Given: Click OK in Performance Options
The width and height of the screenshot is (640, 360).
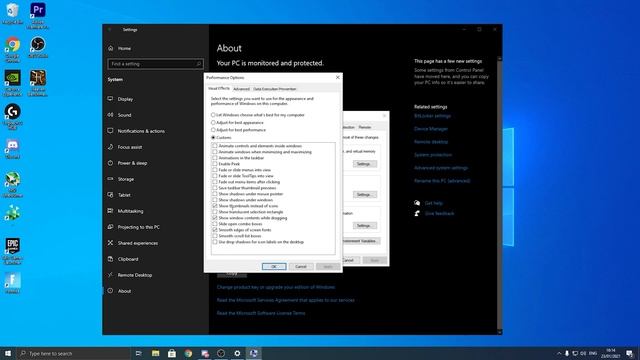Looking at the screenshot, I should [x=274, y=267].
